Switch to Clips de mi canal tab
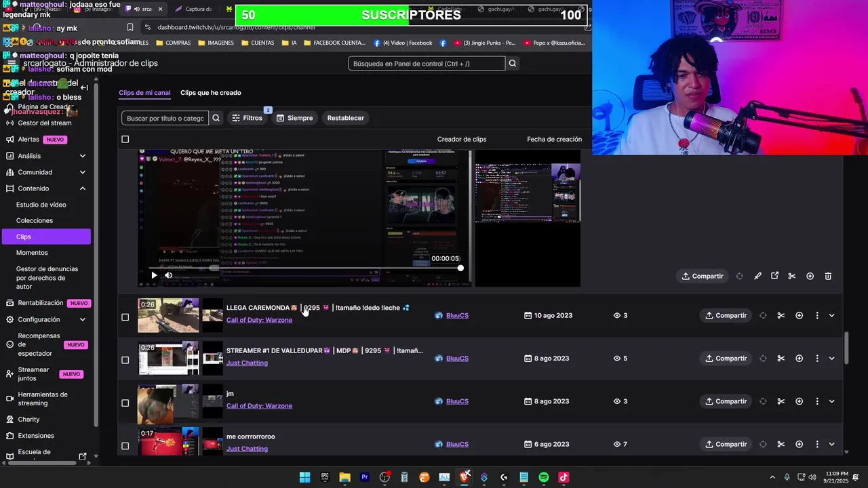 tap(144, 93)
